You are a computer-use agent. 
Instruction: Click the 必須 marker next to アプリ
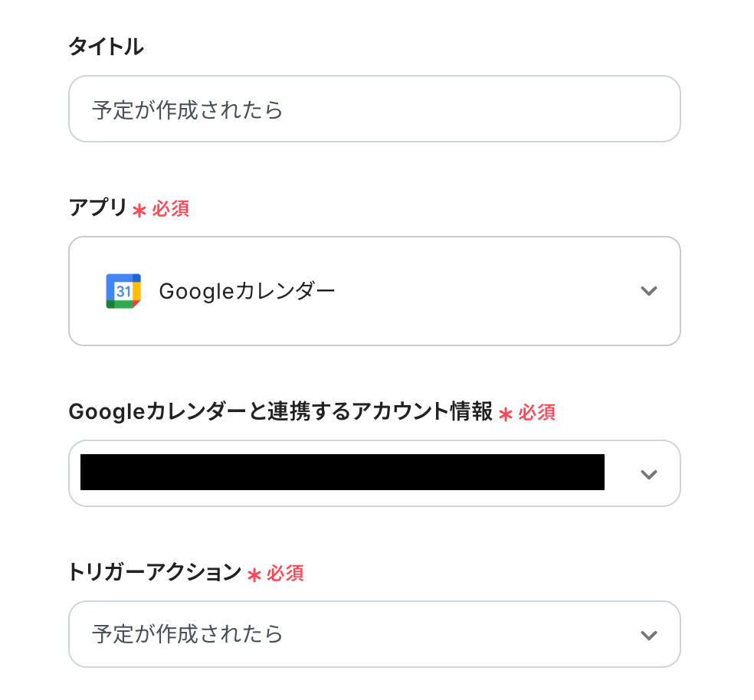click(x=170, y=209)
